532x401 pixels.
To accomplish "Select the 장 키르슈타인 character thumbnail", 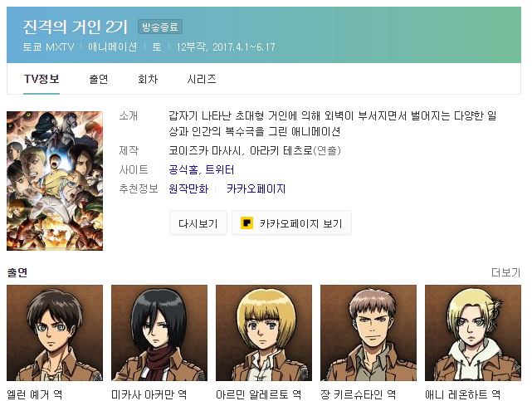I will pyautogui.click(x=368, y=333).
